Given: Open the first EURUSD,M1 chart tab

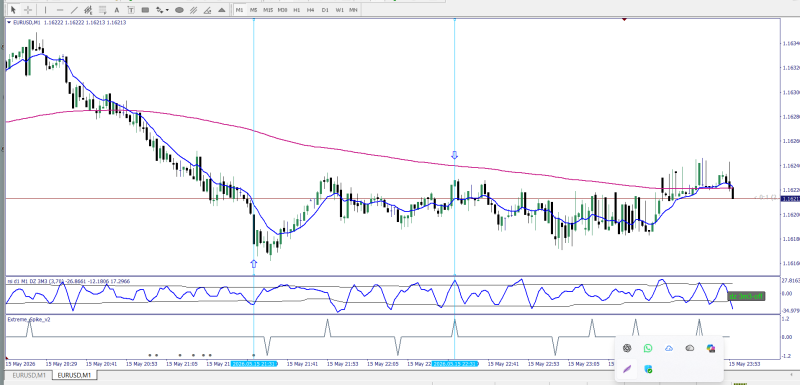Looking at the screenshot, I should pyautogui.click(x=28, y=375).
